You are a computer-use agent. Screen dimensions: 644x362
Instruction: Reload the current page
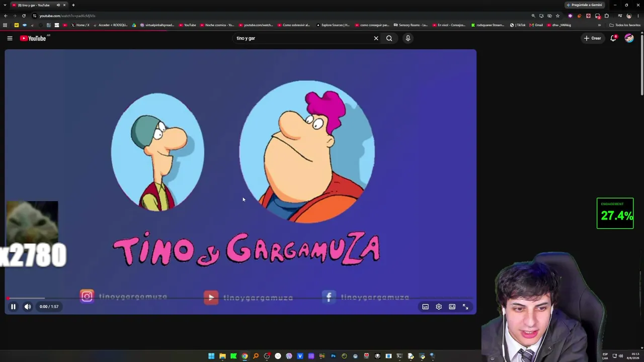tap(24, 16)
